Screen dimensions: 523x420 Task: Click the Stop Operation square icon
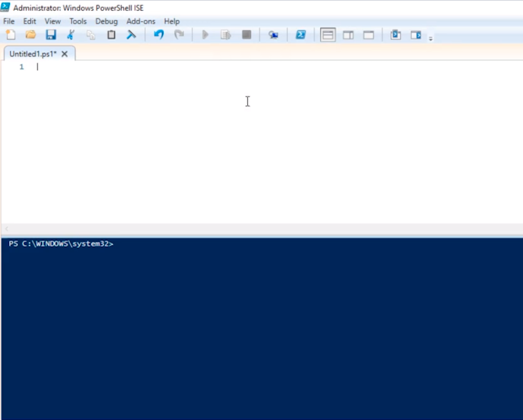247,35
